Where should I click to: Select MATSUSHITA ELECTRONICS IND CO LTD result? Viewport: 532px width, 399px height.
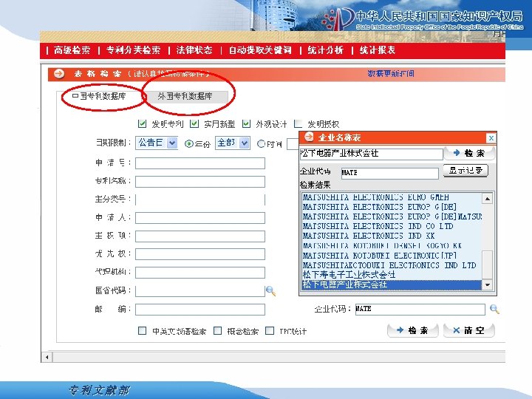392,226
